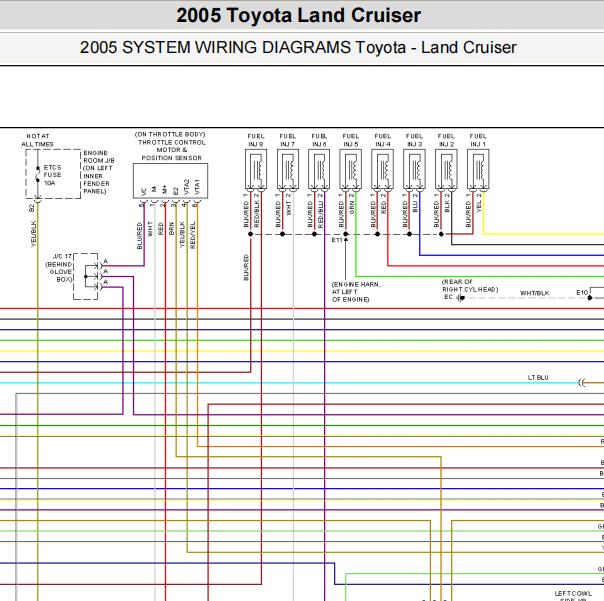Click the Fuel Inj 6 coil symbol

(x=319, y=171)
